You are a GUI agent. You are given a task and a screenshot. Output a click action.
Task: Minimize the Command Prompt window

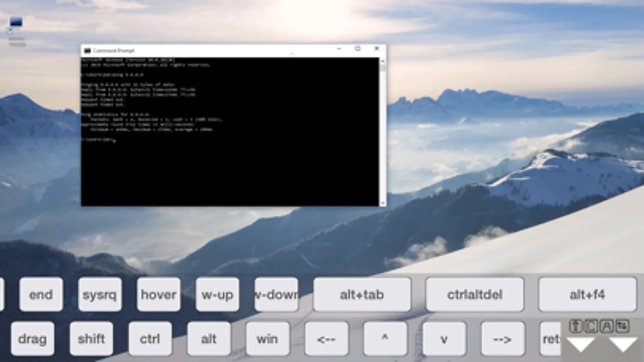pos(339,49)
